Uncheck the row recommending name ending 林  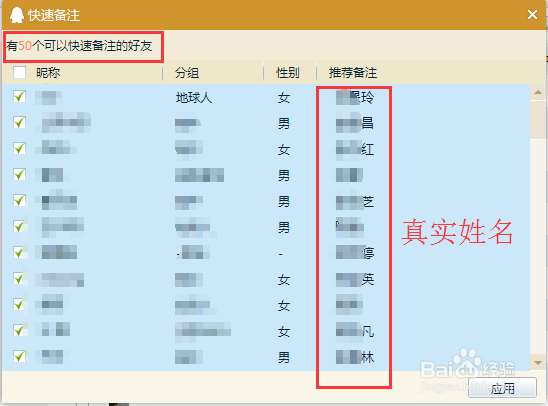click(19, 357)
